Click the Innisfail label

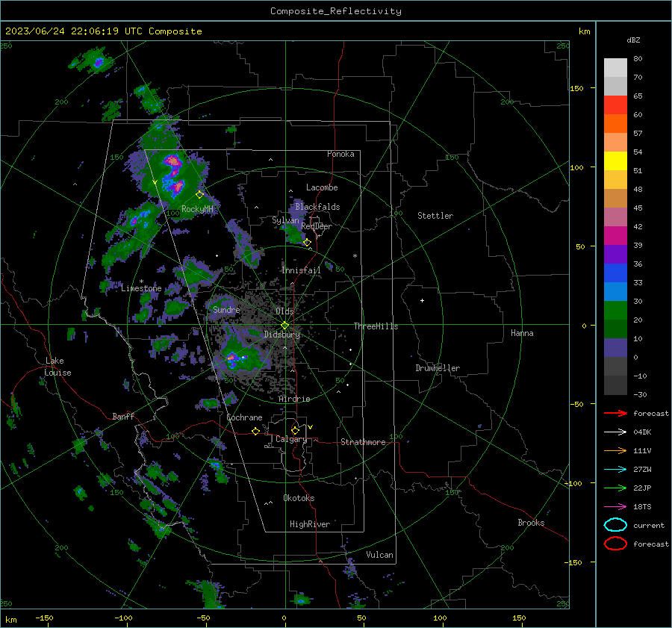301,270
